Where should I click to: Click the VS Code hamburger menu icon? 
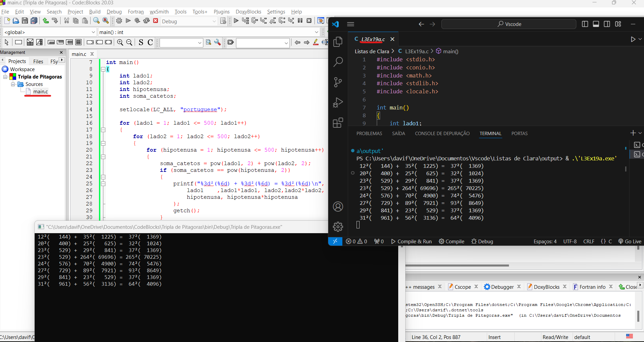point(350,24)
